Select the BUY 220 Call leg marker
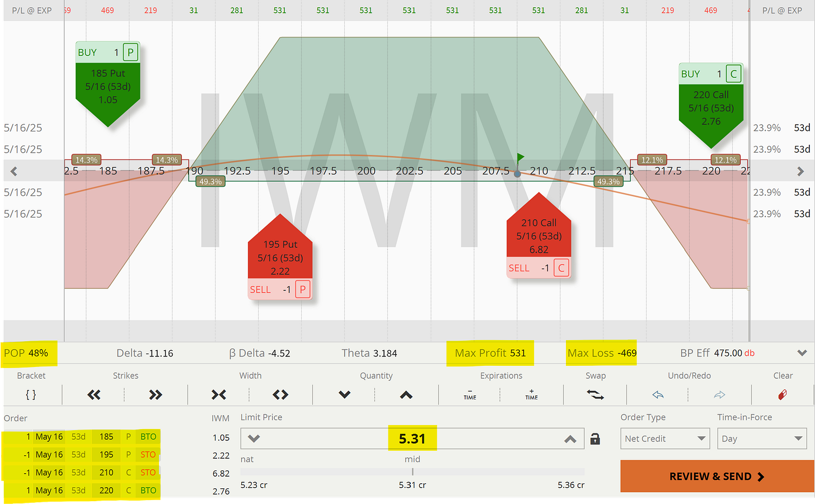815x504 pixels. click(711, 106)
